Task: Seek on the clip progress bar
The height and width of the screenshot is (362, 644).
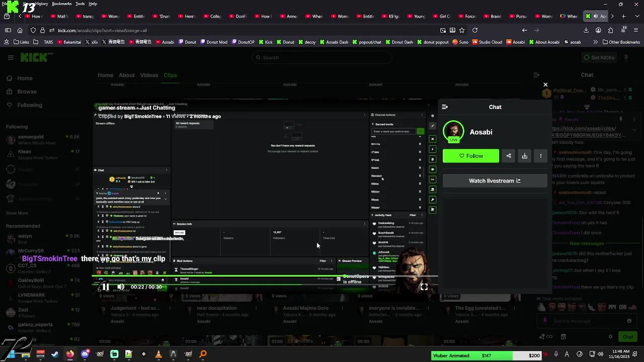Action: pos(265,276)
